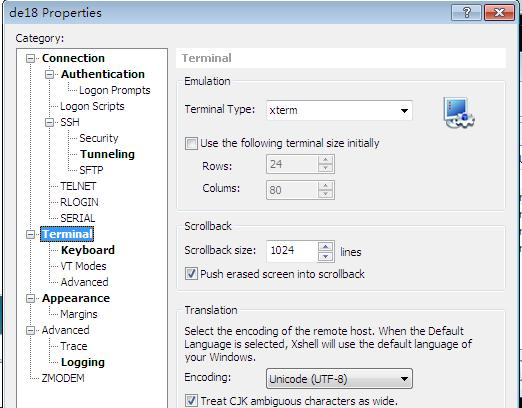The height and width of the screenshot is (408, 522).
Task: Click the Scrollback size input field
Action: pyautogui.click(x=292, y=251)
